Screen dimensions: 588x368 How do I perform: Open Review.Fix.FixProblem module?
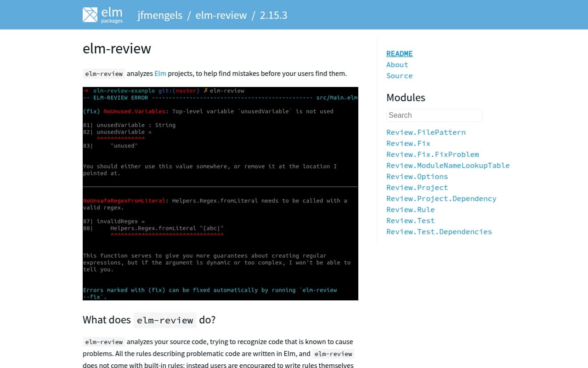(433, 155)
